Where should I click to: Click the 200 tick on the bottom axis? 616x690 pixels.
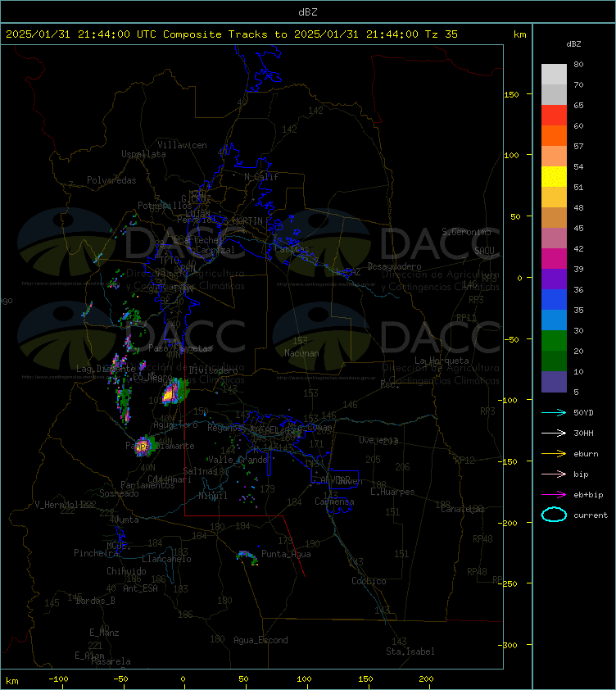tap(426, 679)
